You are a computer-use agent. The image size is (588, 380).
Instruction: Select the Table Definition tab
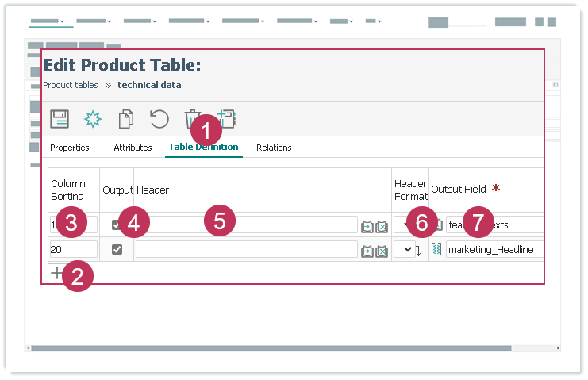pyautogui.click(x=203, y=148)
